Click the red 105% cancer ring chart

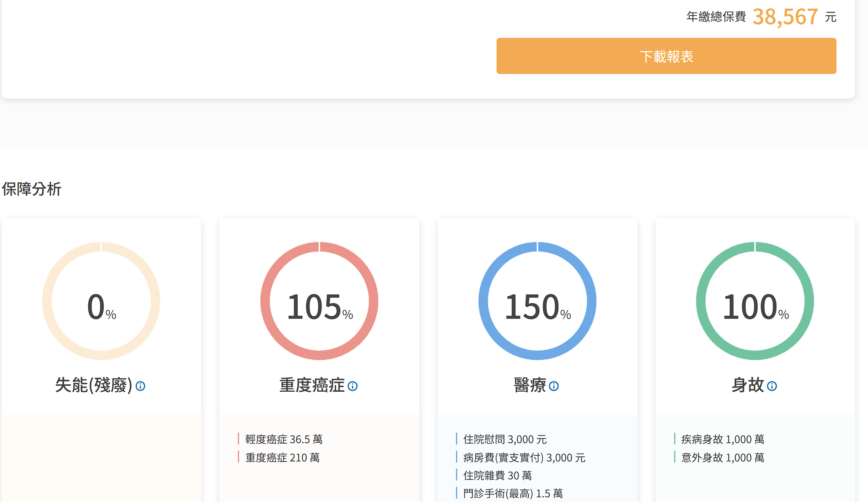319,301
